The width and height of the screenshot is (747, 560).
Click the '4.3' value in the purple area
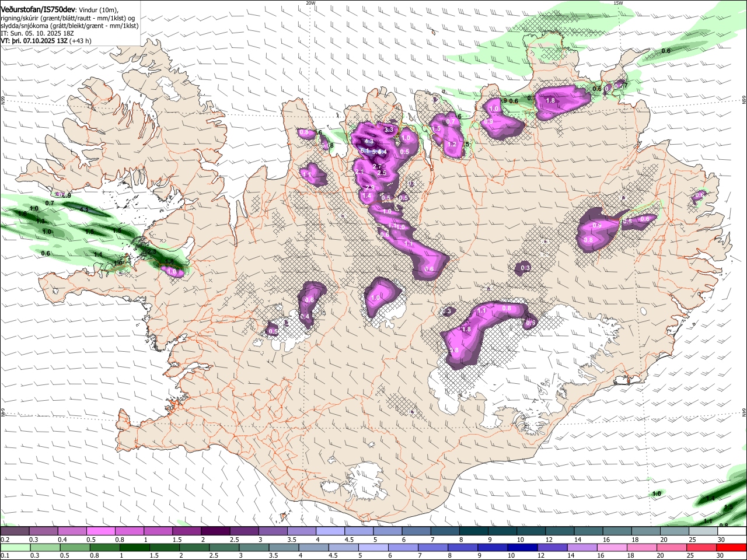tap(368, 141)
